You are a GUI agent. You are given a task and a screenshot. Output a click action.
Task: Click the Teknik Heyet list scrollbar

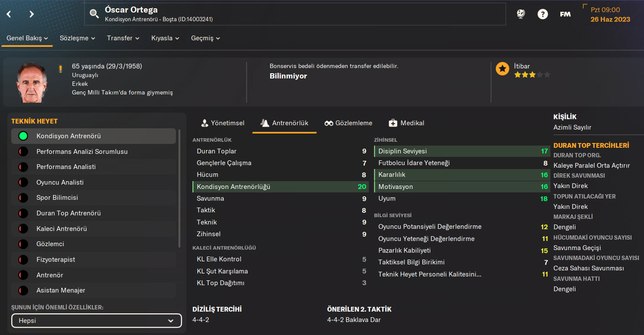pos(179,189)
